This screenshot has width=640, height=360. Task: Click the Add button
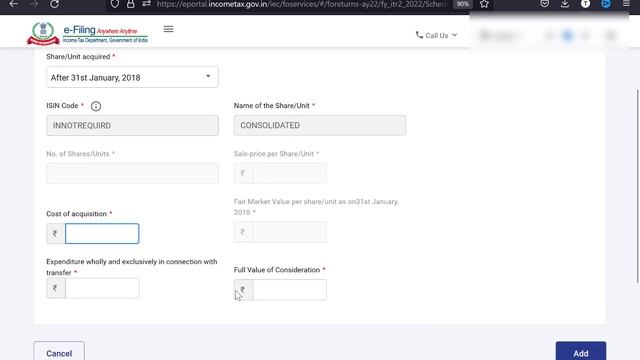click(581, 352)
